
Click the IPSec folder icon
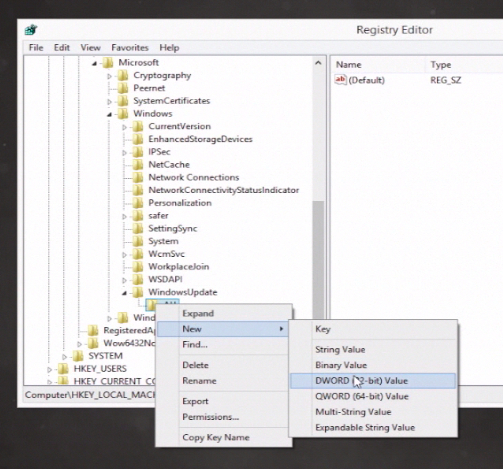point(138,152)
